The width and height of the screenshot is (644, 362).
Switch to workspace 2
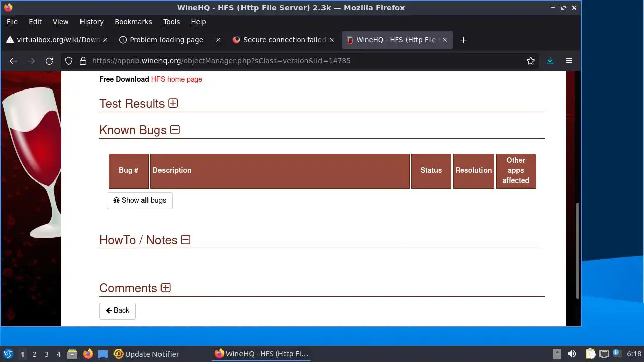click(x=35, y=354)
